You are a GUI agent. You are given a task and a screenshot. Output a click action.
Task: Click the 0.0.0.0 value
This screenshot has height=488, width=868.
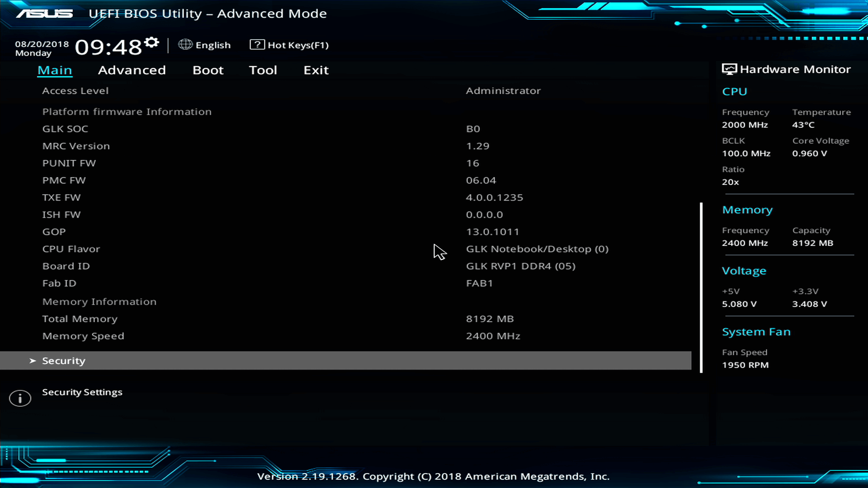(x=484, y=215)
